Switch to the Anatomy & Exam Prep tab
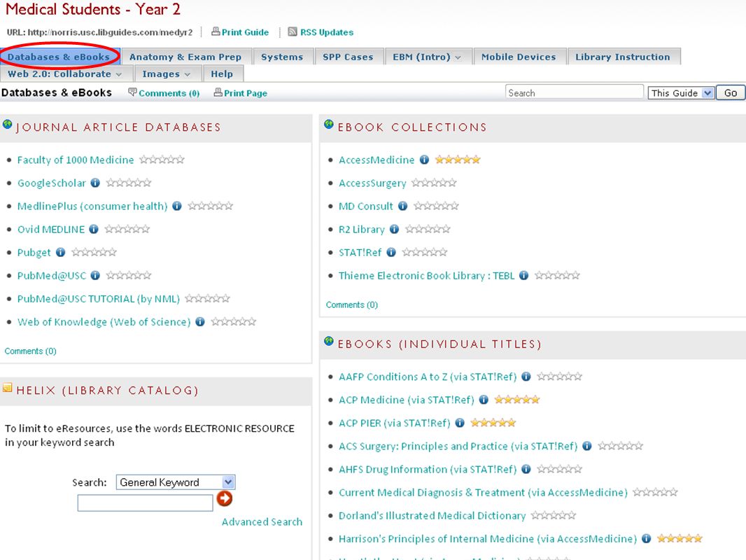The width and height of the screenshot is (746, 560). point(185,57)
